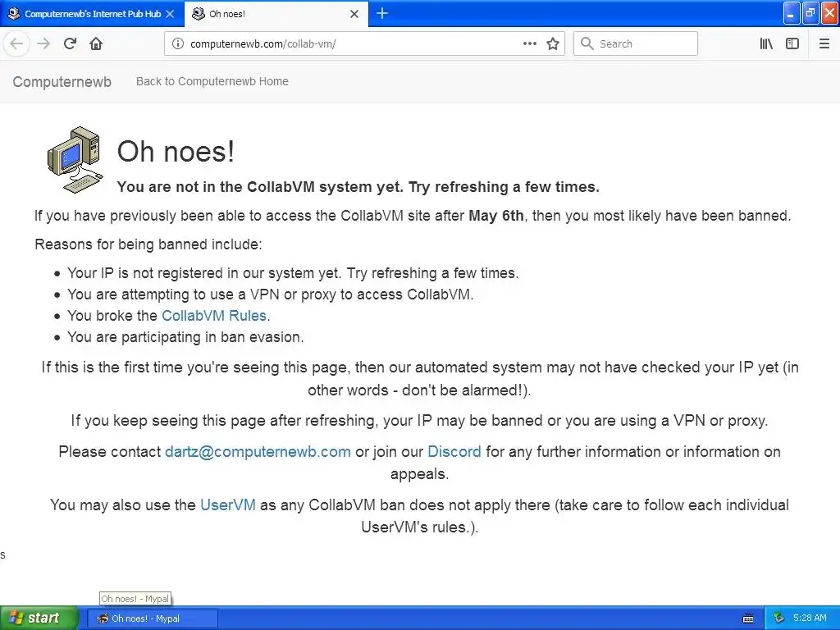Close the 'Oh noes!' tab
Image resolution: width=840 pixels, height=630 pixels.
point(354,14)
